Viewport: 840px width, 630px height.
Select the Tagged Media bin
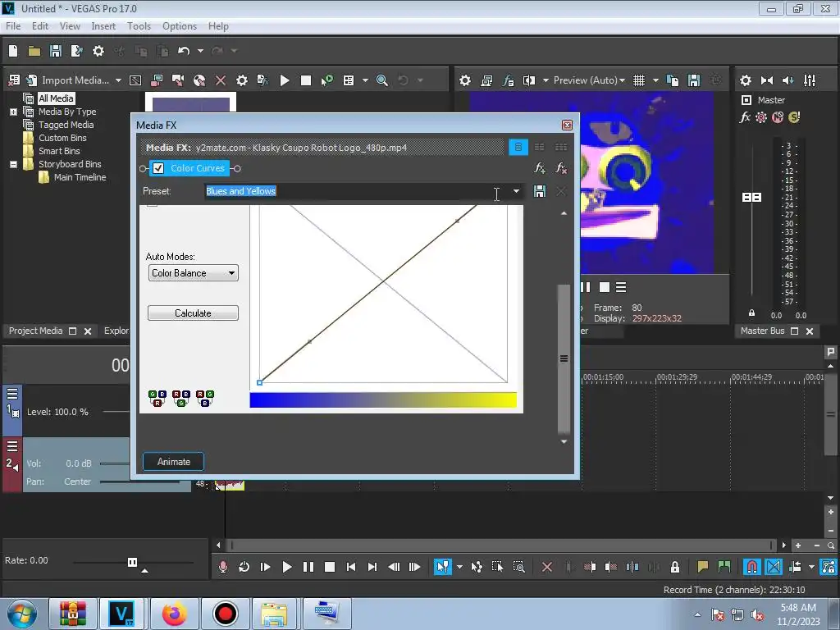point(66,125)
